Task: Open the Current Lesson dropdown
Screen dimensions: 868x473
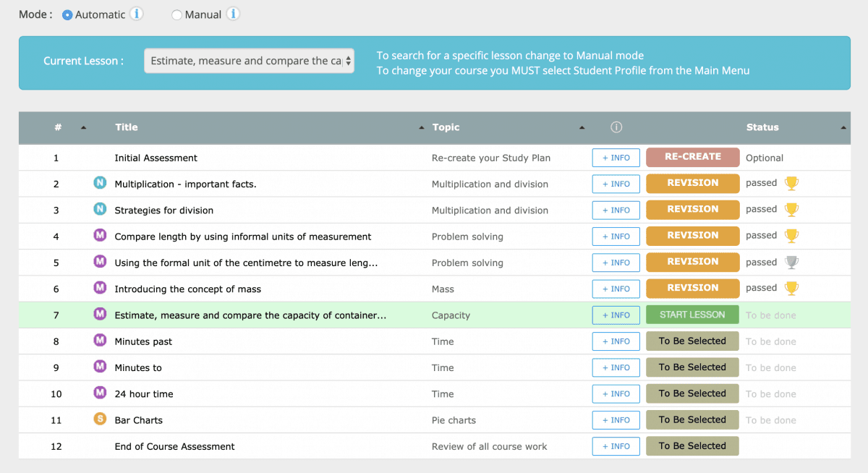Action: pyautogui.click(x=249, y=61)
